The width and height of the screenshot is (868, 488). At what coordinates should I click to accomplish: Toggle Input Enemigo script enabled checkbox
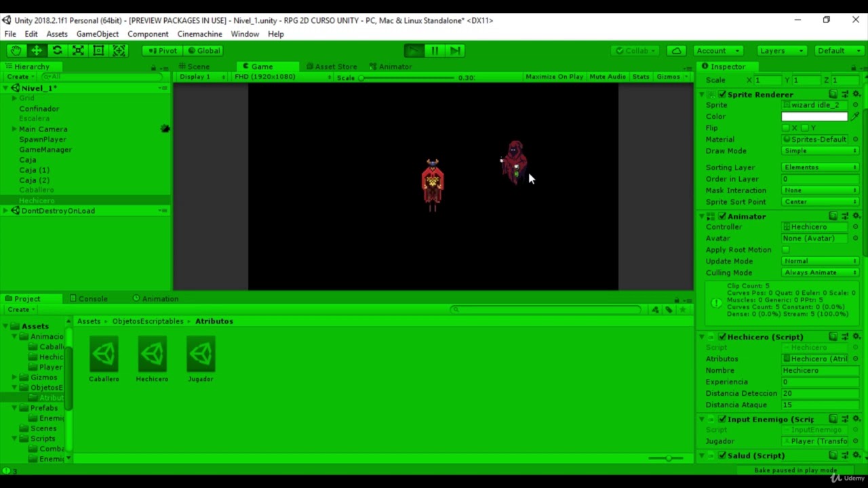722,420
